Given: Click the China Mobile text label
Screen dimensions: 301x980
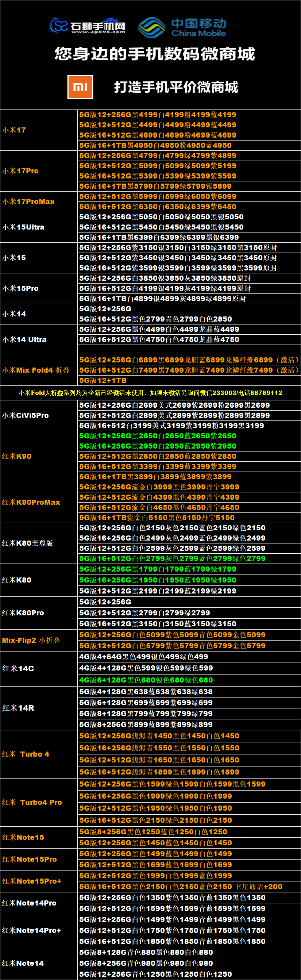Looking at the screenshot, I should (x=198, y=34).
